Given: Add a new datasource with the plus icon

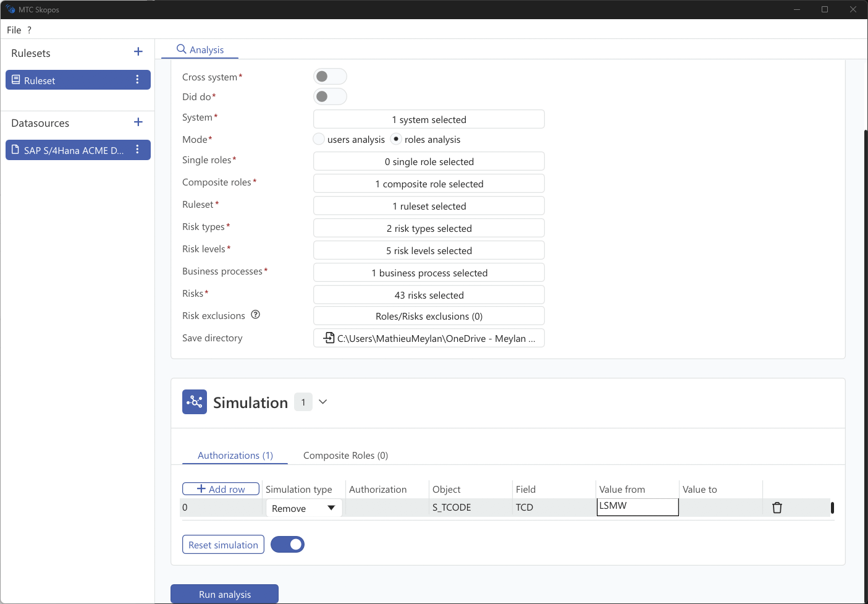Looking at the screenshot, I should pos(138,122).
